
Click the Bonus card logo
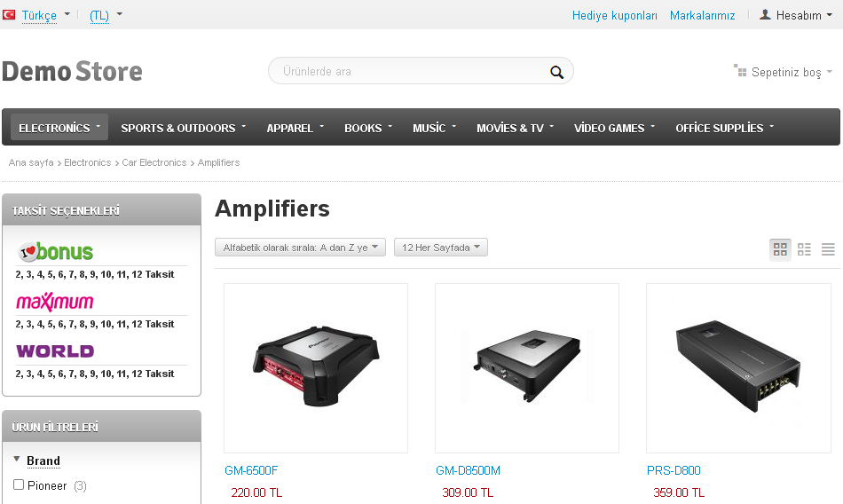pyautogui.click(x=55, y=251)
